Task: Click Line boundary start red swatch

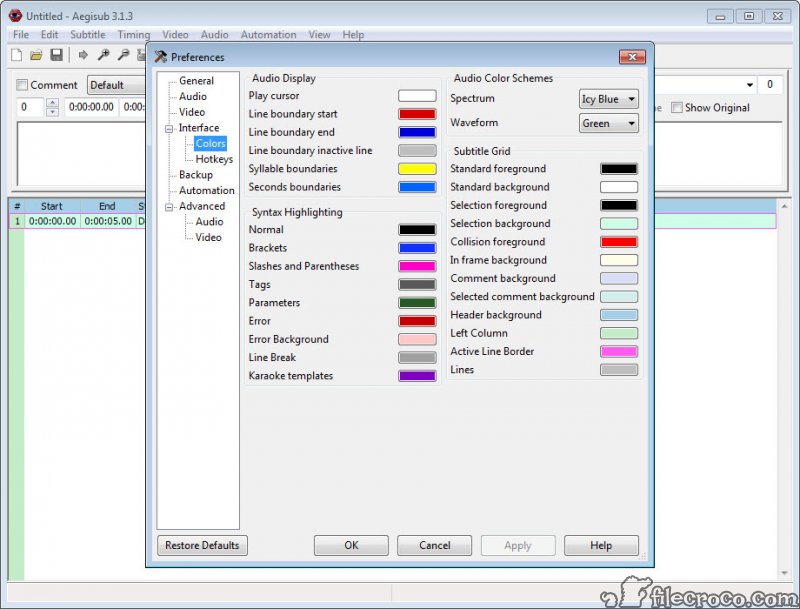Action: 417,114
